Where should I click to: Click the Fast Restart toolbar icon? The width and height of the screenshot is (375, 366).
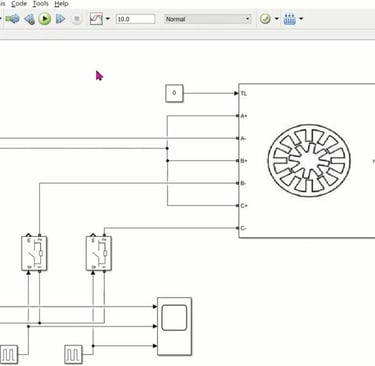[x=13, y=19]
